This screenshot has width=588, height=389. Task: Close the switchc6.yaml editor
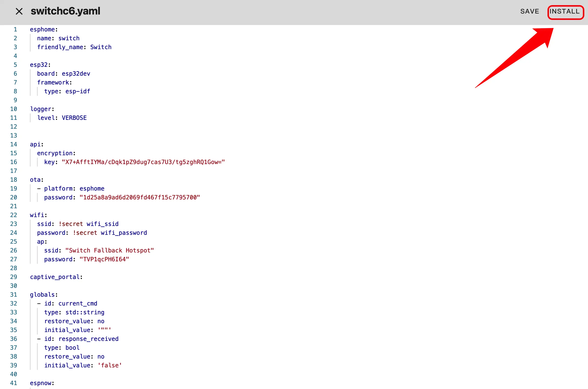[19, 11]
